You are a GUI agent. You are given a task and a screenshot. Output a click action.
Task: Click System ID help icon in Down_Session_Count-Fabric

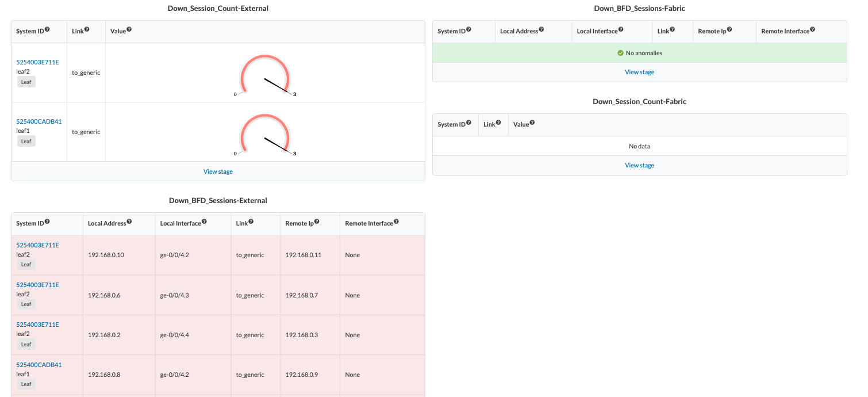[x=468, y=122]
